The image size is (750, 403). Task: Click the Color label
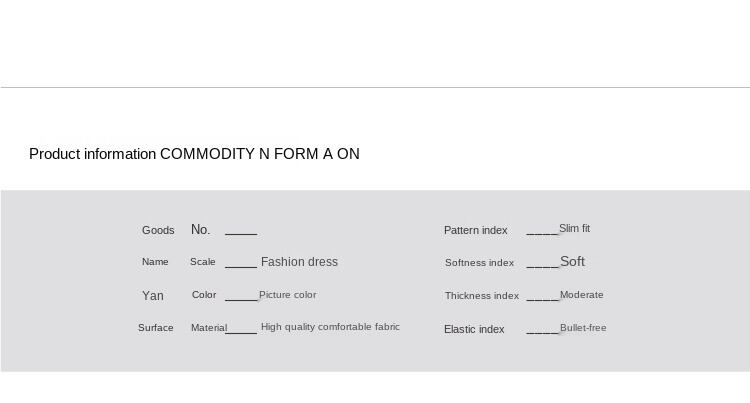point(204,295)
